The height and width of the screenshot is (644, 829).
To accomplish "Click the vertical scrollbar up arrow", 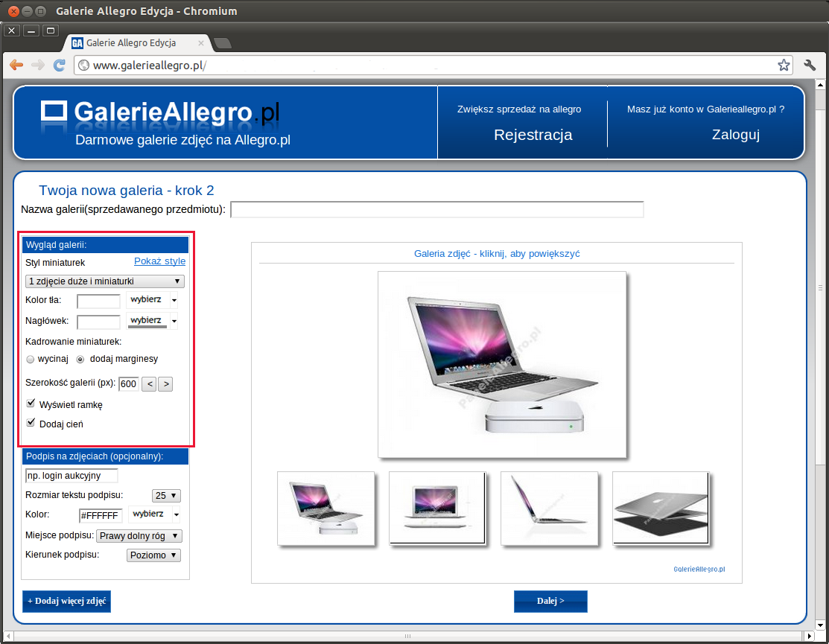I will click(821, 85).
